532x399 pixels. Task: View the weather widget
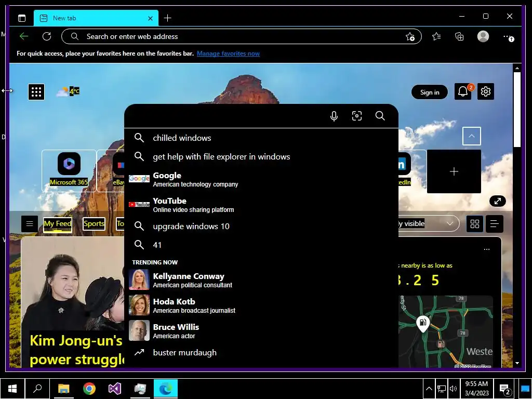tap(68, 91)
